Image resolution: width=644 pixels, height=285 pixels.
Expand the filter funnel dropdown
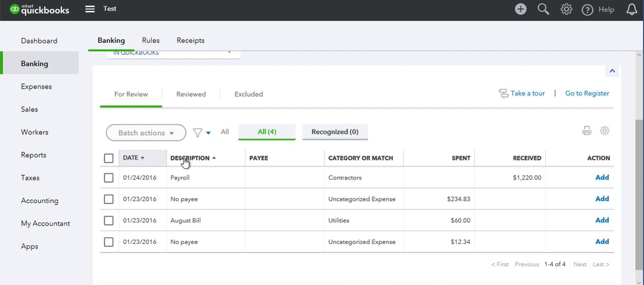pos(202,133)
